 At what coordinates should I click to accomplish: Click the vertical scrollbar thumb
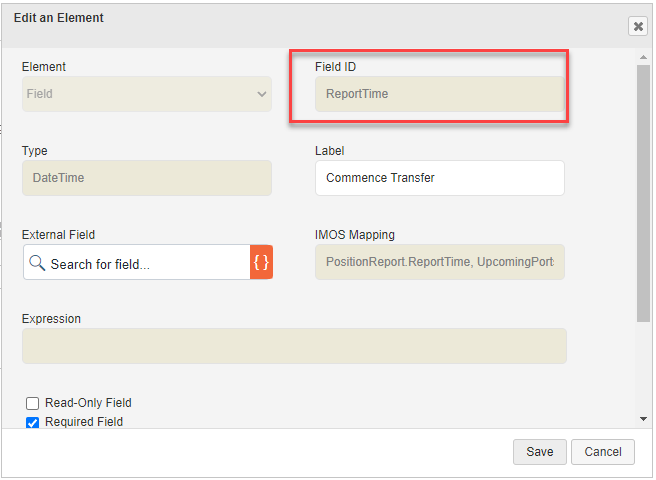[x=644, y=190]
